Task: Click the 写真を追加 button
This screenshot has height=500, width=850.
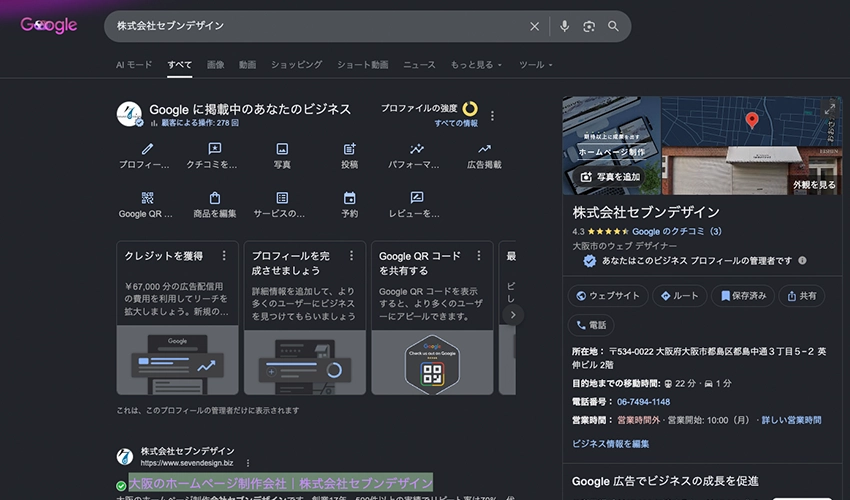Action: (610, 177)
